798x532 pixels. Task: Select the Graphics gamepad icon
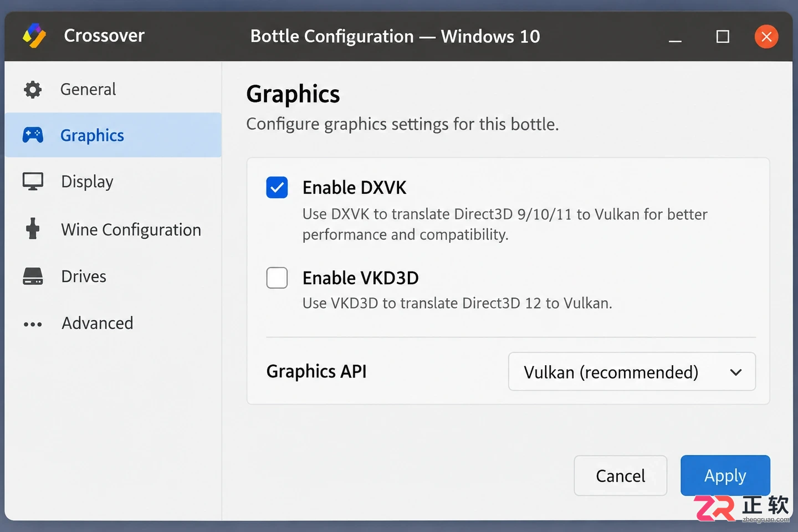[x=33, y=135]
